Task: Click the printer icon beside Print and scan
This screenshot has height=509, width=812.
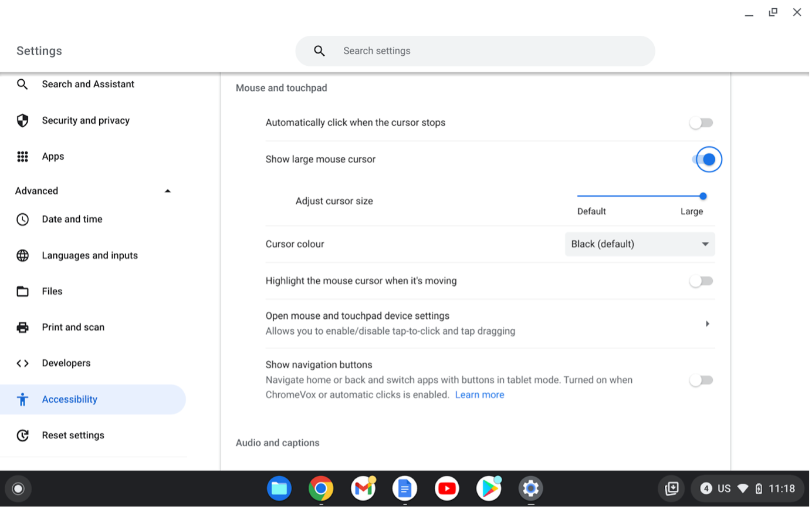Action: tap(22, 327)
